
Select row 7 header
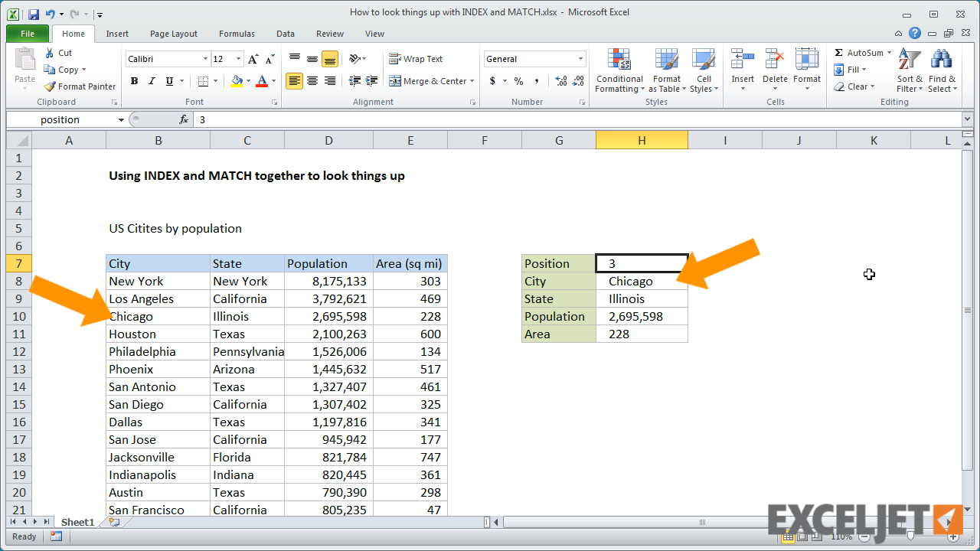coord(19,263)
